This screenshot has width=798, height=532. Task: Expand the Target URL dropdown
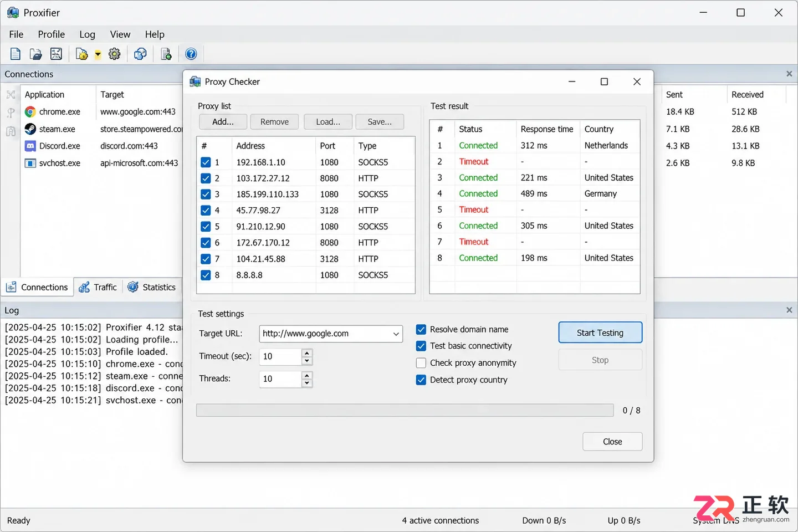point(396,334)
